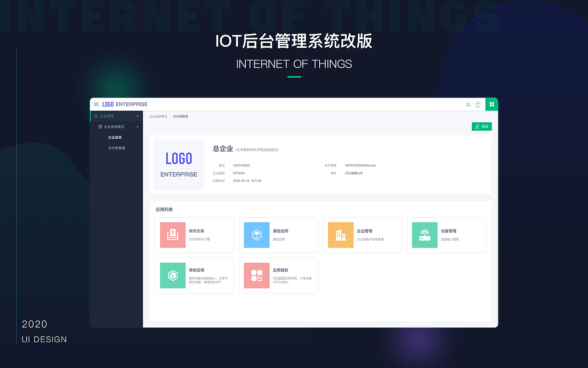The height and width of the screenshot is (368, 588).
Task: Click the 知识文库 pink app icon
Action: click(x=173, y=235)
